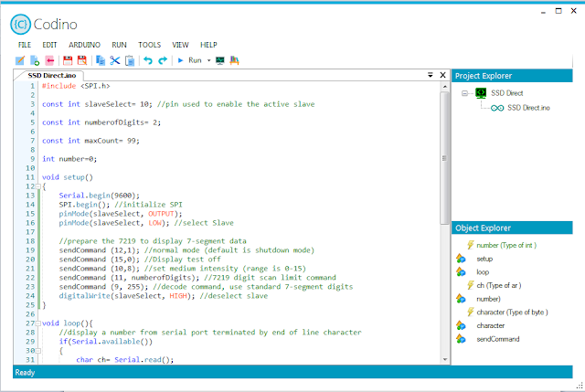This screenshot has height=392, width=585.
Task: Open the FILE menu
Action: [25, 45]
